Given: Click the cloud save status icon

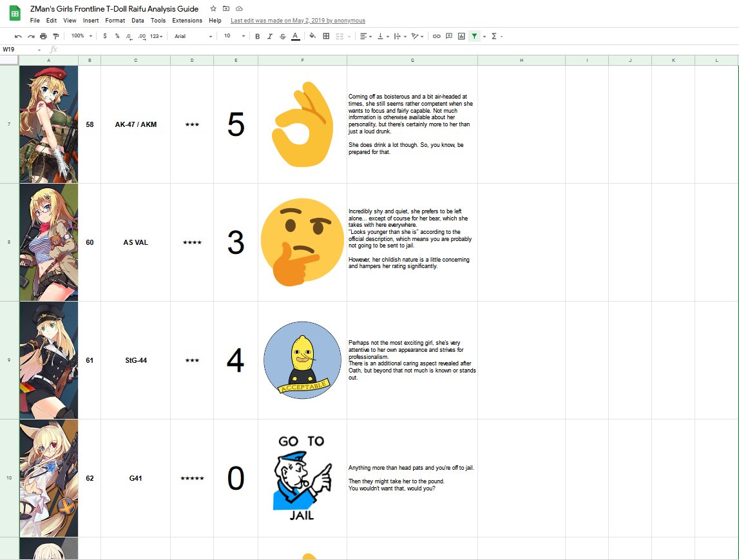Looking at the screenshot, I should pos(240,8).
